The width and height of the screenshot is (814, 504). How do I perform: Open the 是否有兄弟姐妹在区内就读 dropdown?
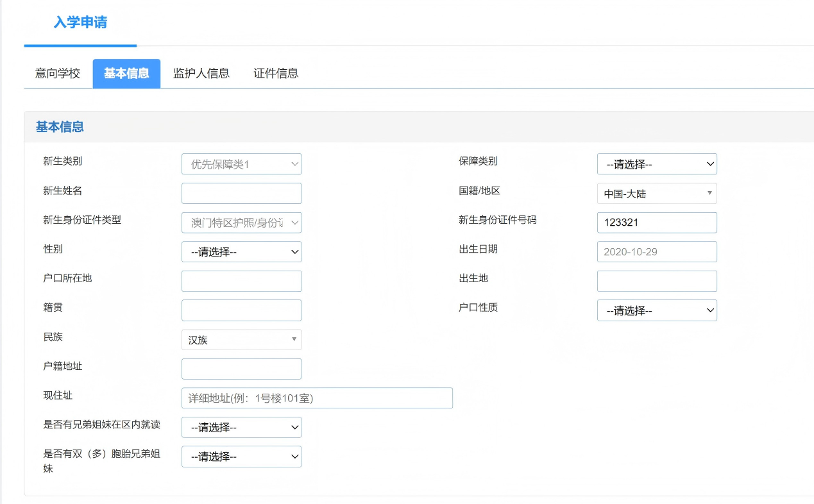[x=241, y=427]
